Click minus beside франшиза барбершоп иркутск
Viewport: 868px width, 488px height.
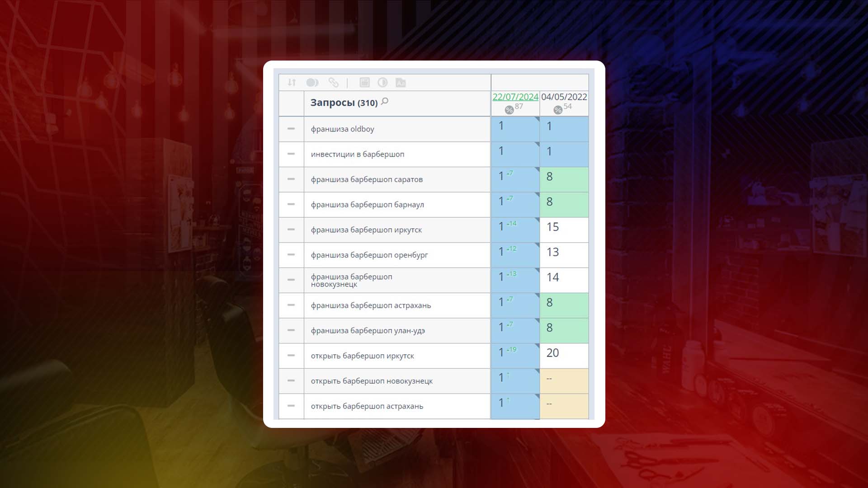pyautogui.click(x=291, y=230)
